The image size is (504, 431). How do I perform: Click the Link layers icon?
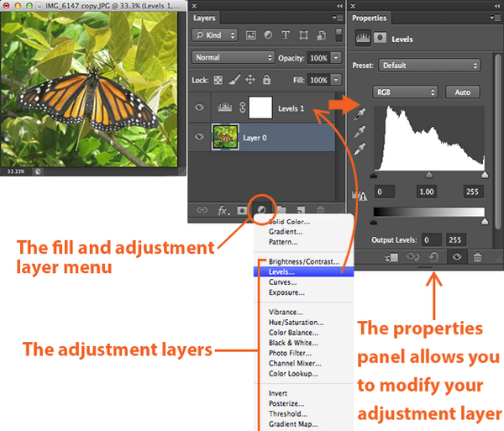pos(202,210)
